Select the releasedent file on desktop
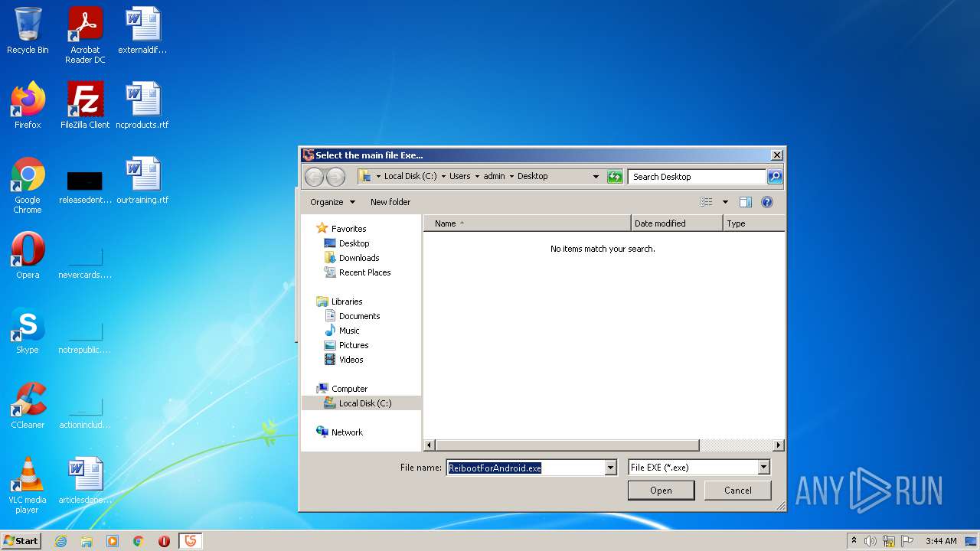Screen dimensions: 980x551 85,185
